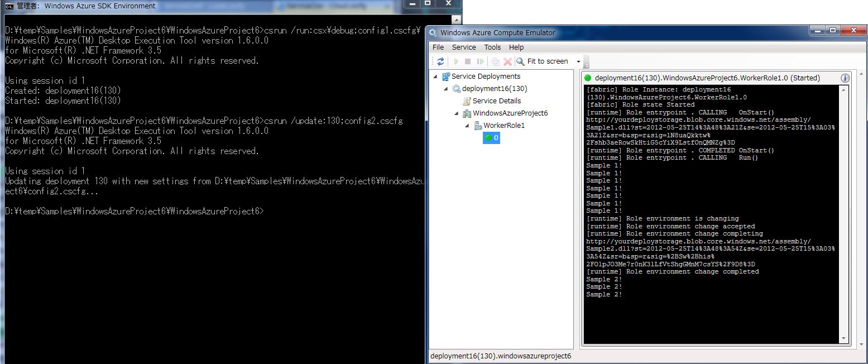Select WindowsAzureProject6 in the tree
The image size is (868, 364).
[510, 113]
